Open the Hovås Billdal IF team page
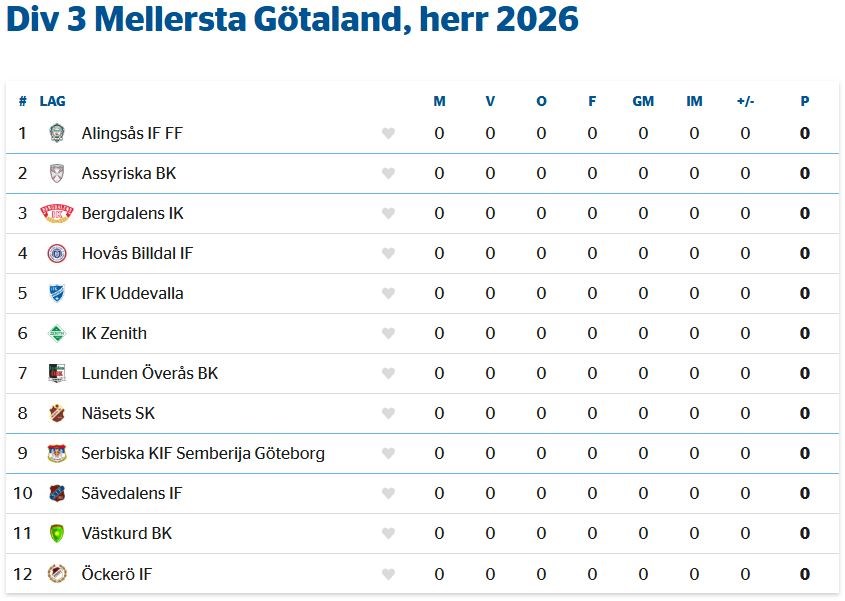 pyautogui.click(x=137, y=253)
